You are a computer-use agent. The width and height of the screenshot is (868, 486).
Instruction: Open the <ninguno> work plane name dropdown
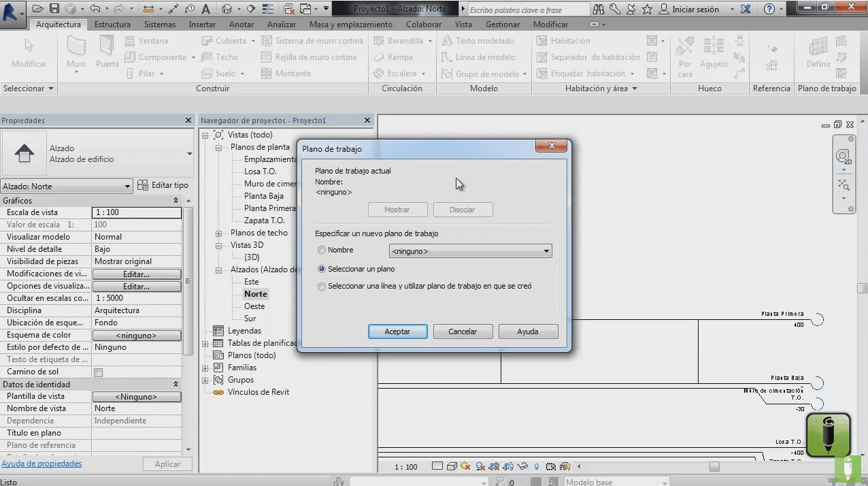pyautogui.click(x=470, y=251)
